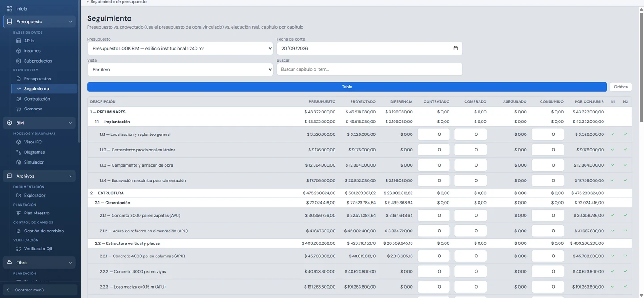644x298 pixels.
Task: Collapse the Presupuesto sidebar section
Action: (x=71, y=21)
